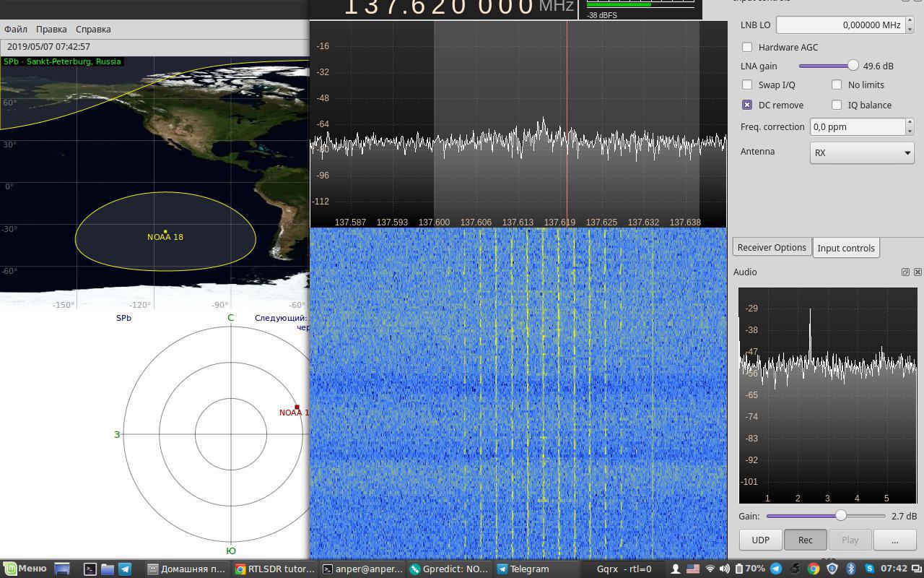
Task: Switch to Gpredict: NO... taskbar window
Action: pyautogui.click(x=450, y=569)
